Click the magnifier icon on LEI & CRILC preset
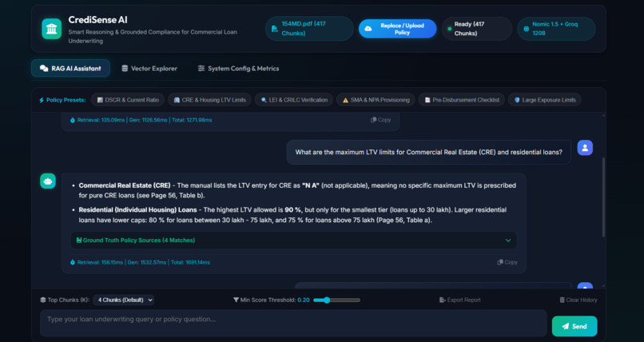644x342 pixels. [x=264, y=100]
